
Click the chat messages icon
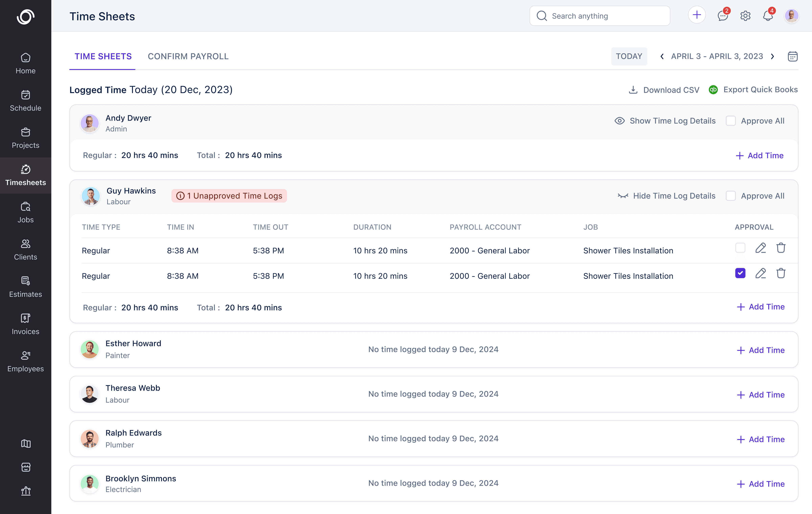tap(722, 16)
